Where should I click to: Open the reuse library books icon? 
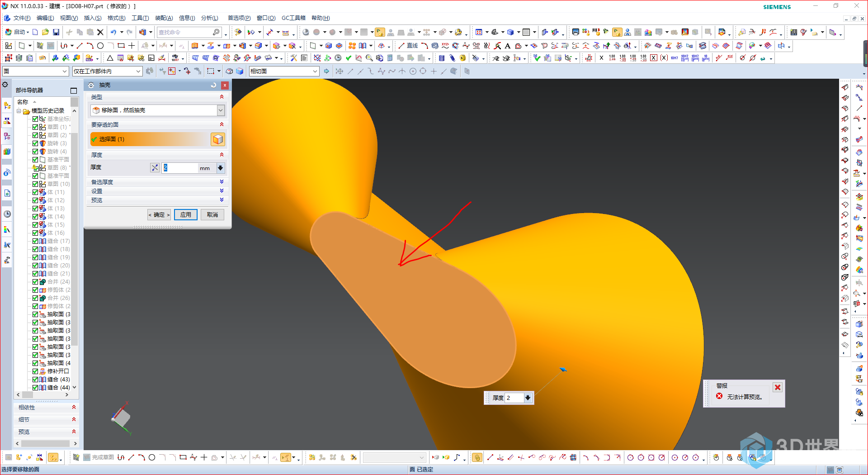[7, 152]
